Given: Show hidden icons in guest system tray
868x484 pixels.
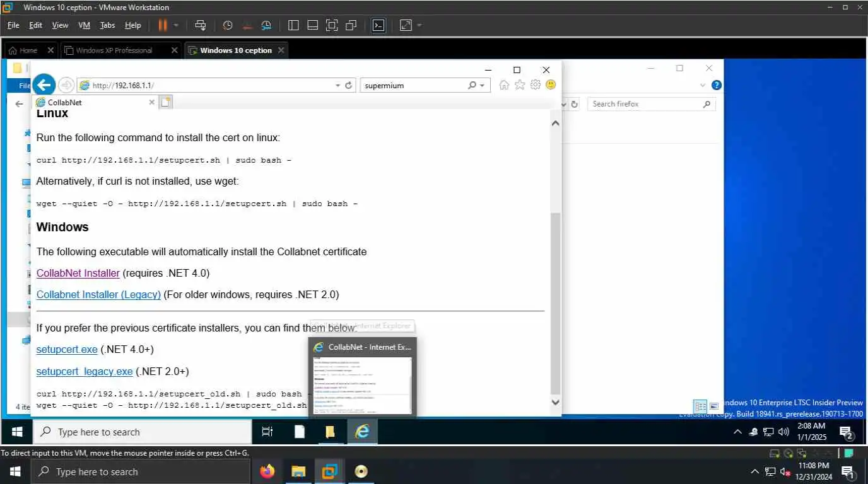Looking at the screenshot, I should point(737,432).
